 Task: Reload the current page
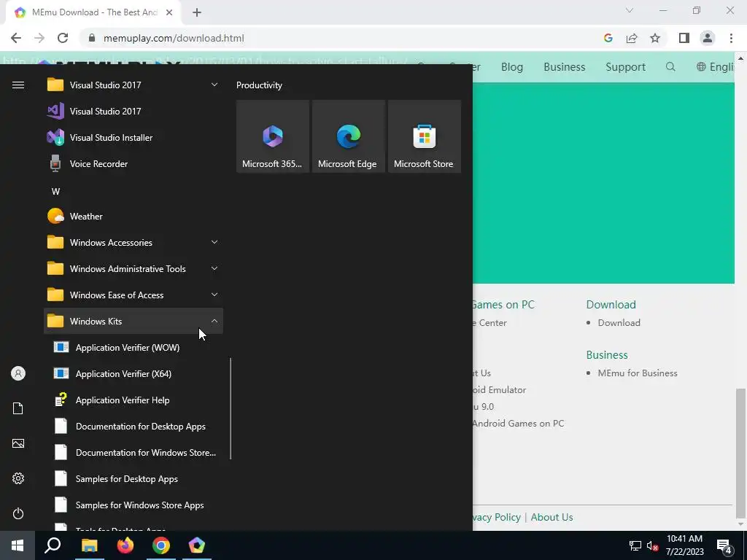pyautogui.click(x=63, y=38)
